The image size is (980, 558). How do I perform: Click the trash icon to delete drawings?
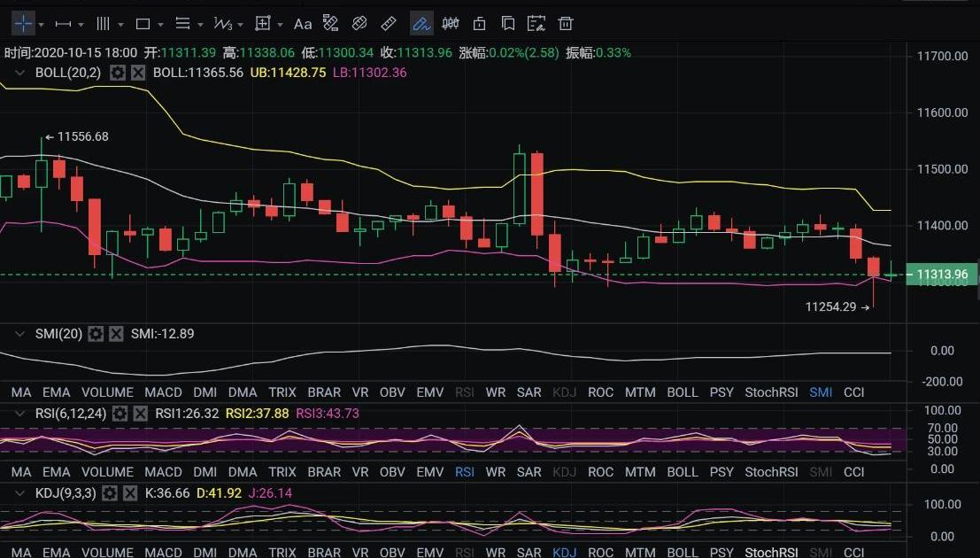point(566,24)
